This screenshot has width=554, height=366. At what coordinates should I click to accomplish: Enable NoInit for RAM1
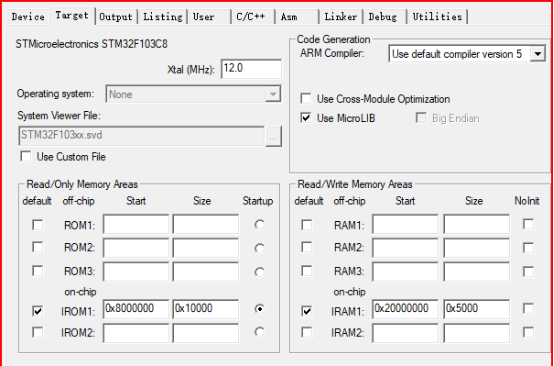pyautogui.click(x=529, y=224)
